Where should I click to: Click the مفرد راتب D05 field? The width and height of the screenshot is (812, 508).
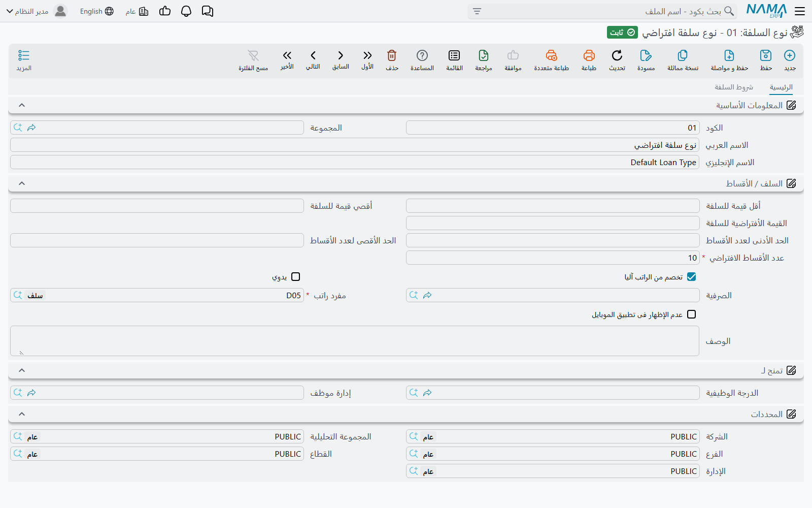tap(157, 295)
